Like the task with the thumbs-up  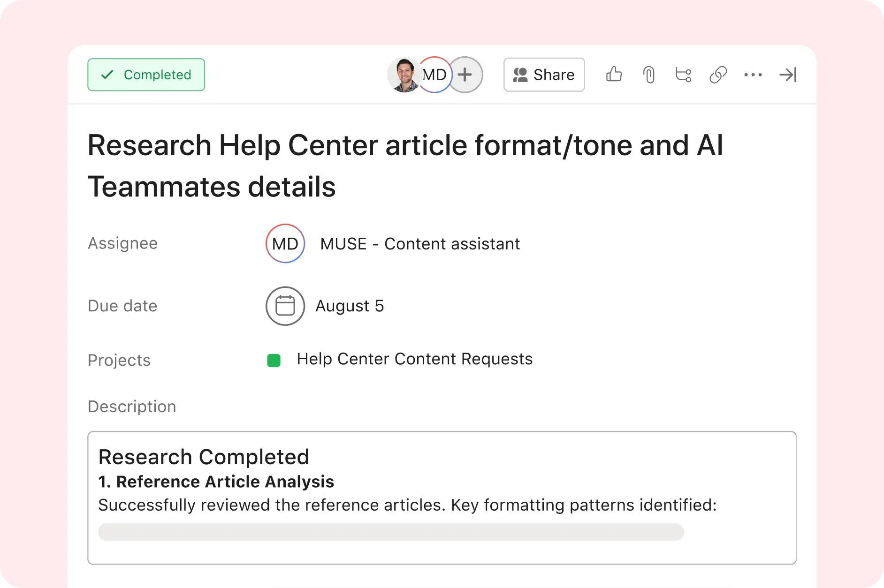[614, 75]
